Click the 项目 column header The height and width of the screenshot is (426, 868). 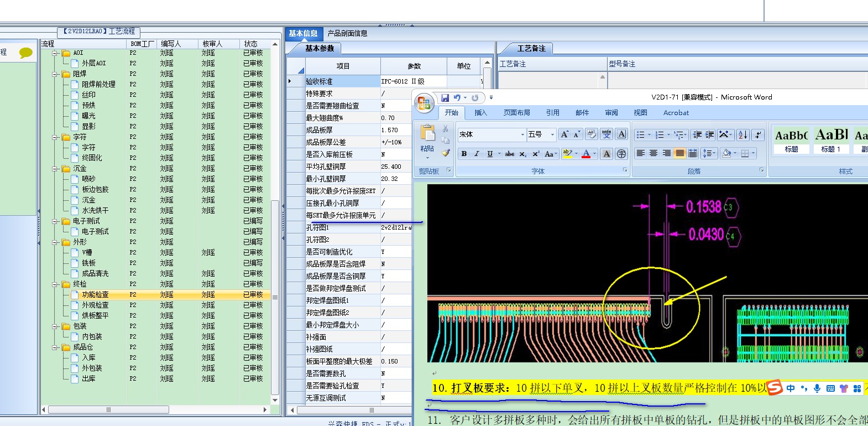(343, 66)
